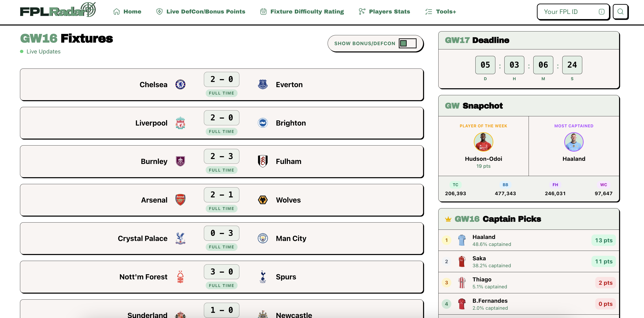Screen dimensions: 644x318
Task: Click the FPL Radar logo
Action: pos(58,10)
